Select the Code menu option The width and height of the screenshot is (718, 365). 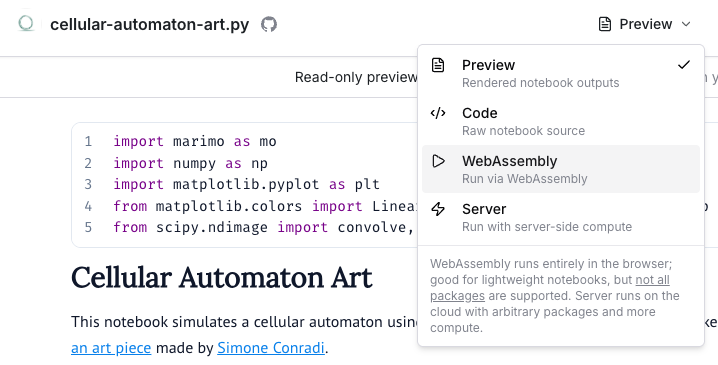560,121
